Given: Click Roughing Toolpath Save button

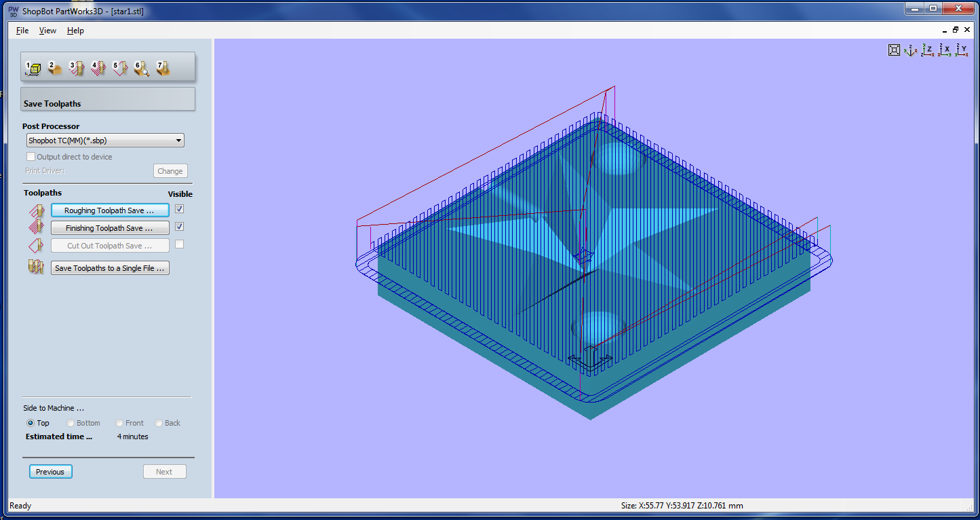Looking at the screenshot, I should point(110,210).
